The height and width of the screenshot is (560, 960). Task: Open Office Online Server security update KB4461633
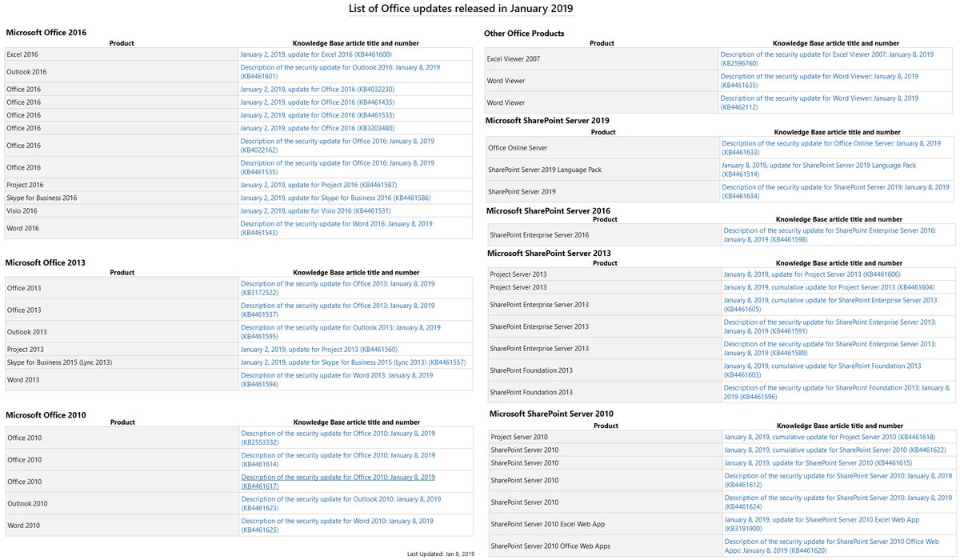point(832,148)
